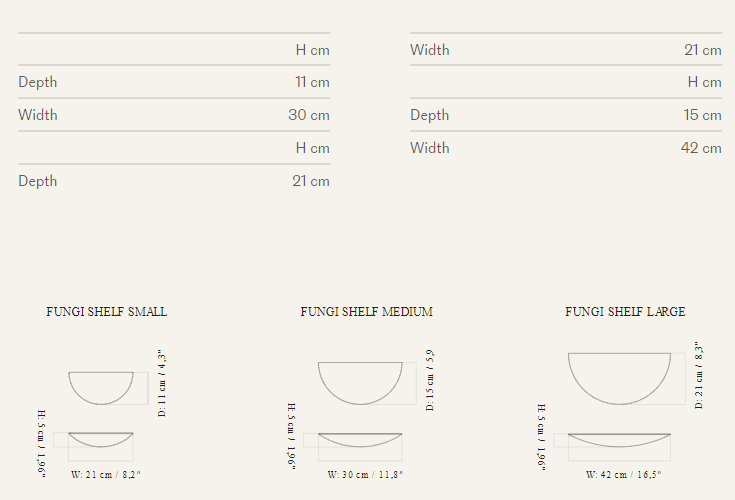Click the "W: 42 cm / 16,5" dimension label

(624, 474)
